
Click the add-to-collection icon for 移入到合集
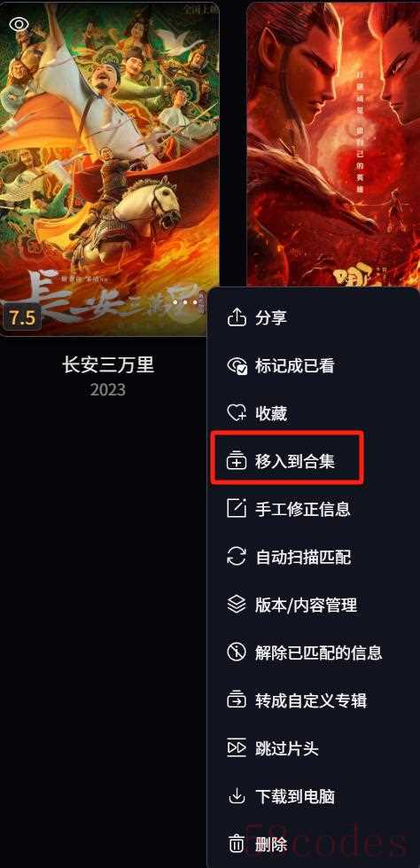click(237, 461)
